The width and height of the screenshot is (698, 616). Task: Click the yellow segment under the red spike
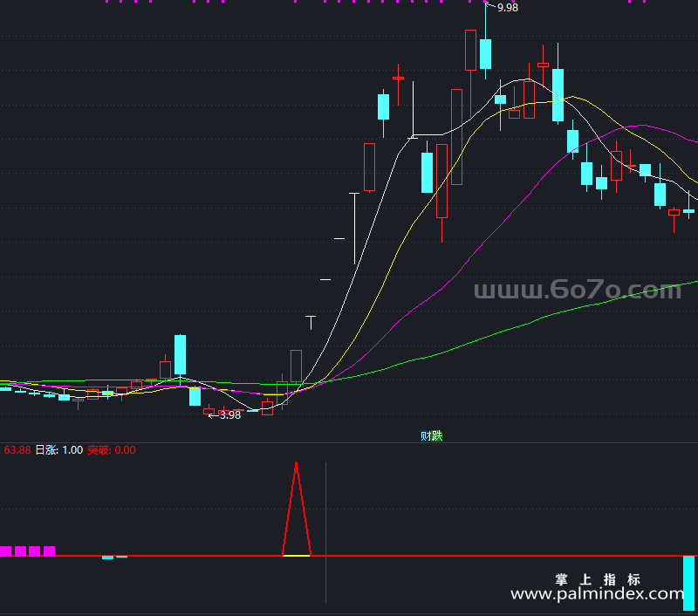coord(297,556)
